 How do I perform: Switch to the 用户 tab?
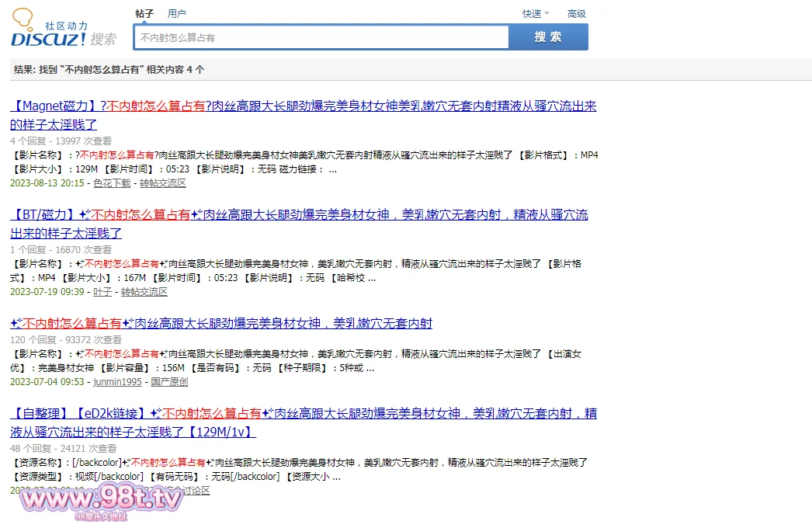177,13
